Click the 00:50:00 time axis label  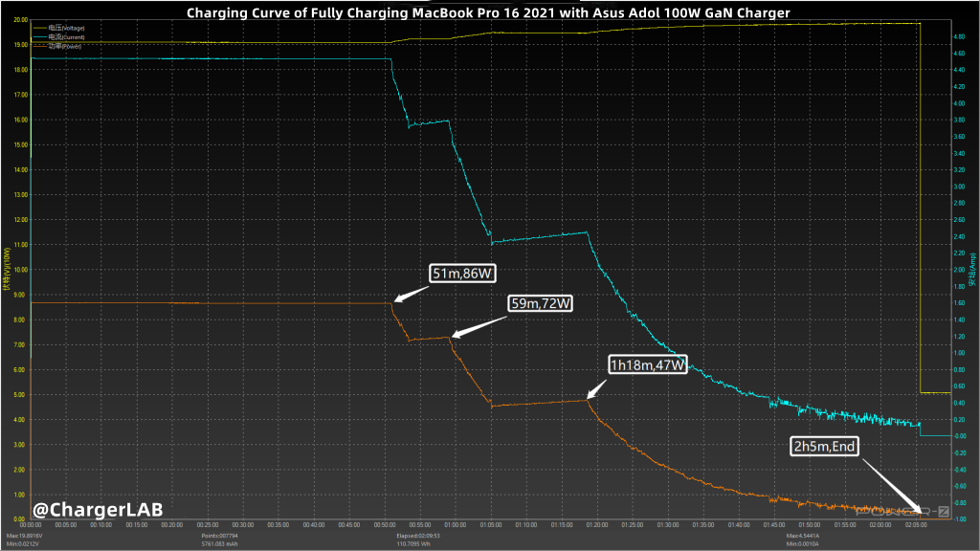click(x=385, y=525)
